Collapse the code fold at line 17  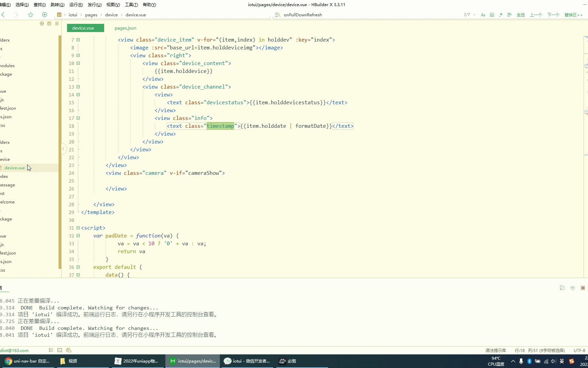78,118
